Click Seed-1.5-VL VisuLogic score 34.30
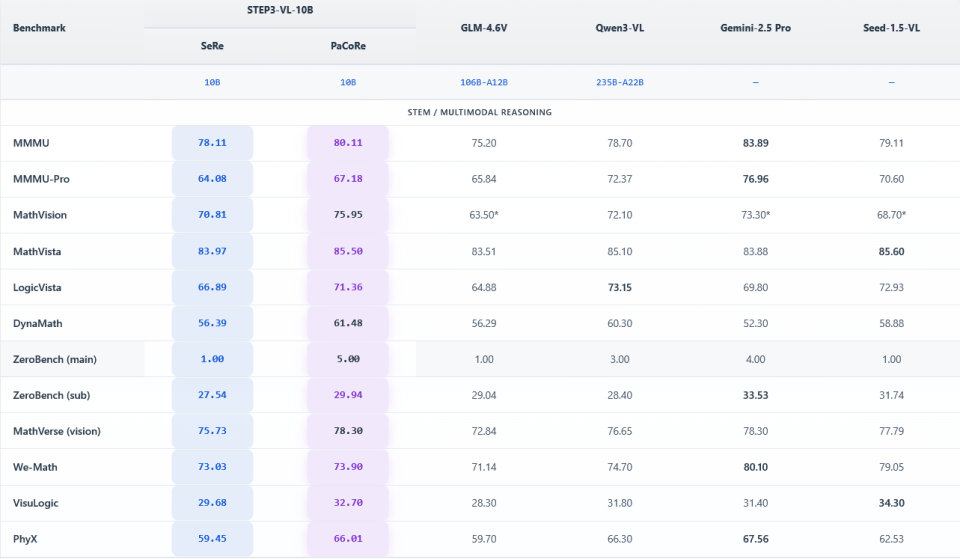The width and height of the screenshot is (960, 559). pos(891,503)
